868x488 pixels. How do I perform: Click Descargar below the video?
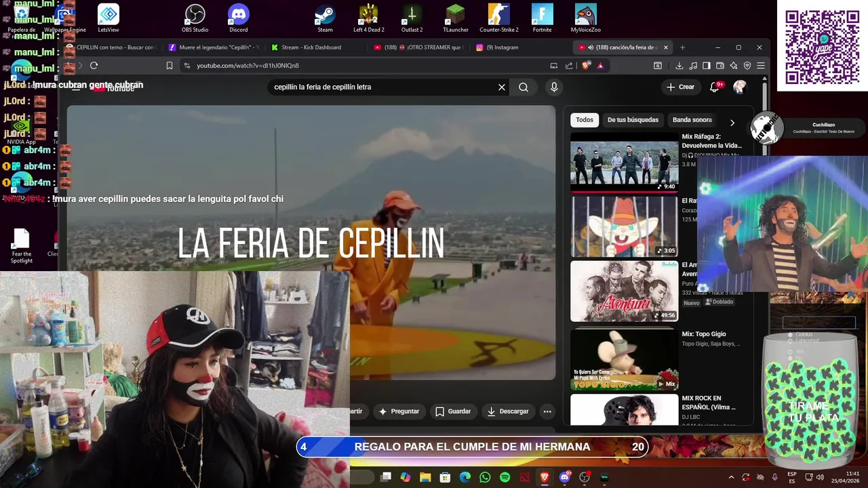click(508, 411)
